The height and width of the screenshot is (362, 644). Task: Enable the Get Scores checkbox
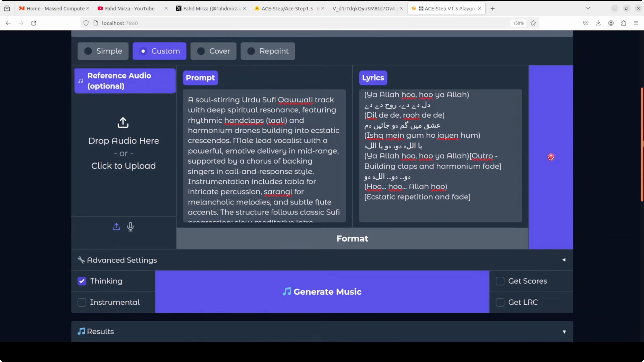[x=500, y=281]
